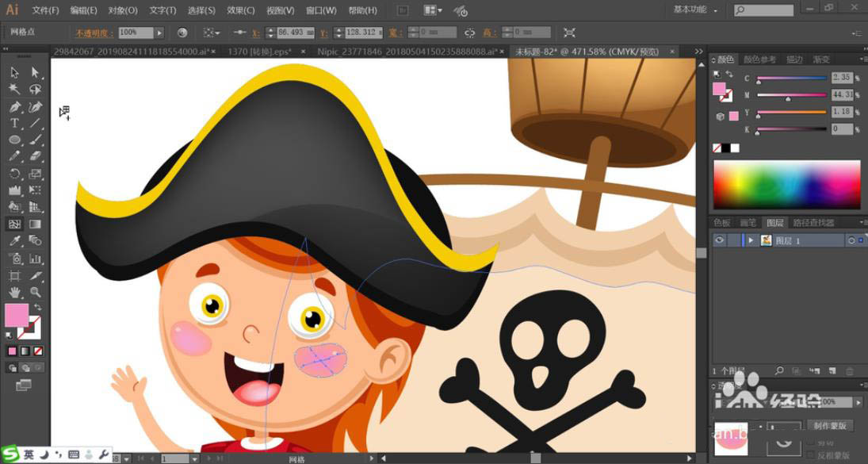Set fill mode to None
The image size is (868, 464).
click(x=38, y=351)
